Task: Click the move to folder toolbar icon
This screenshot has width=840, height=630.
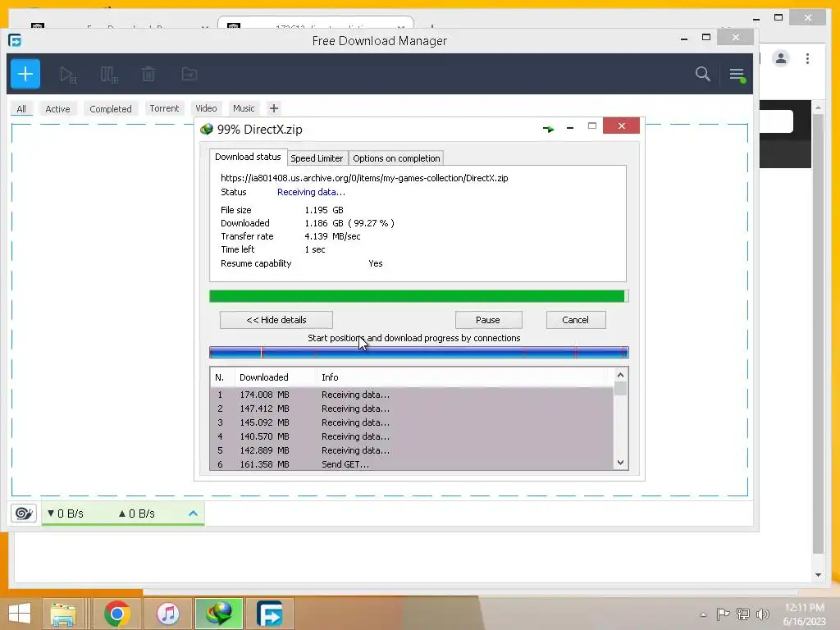Action: click(x=189, y=74)
